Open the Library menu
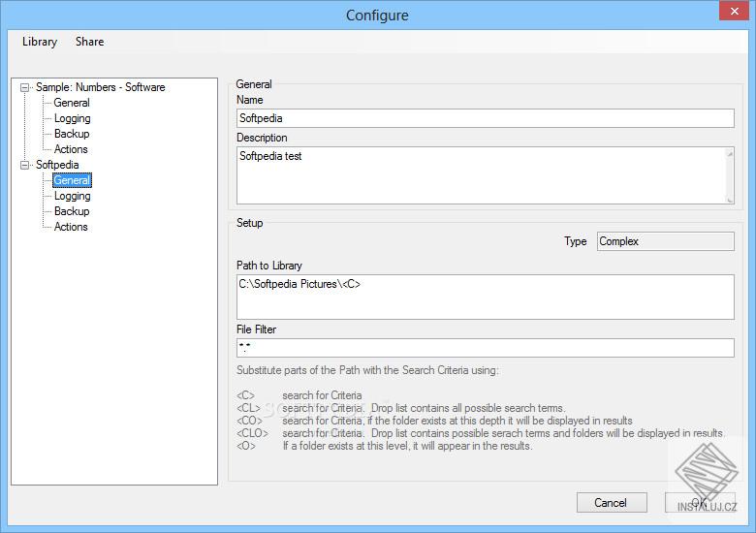Viewport: 756px width, 533px height. (40, 42)
